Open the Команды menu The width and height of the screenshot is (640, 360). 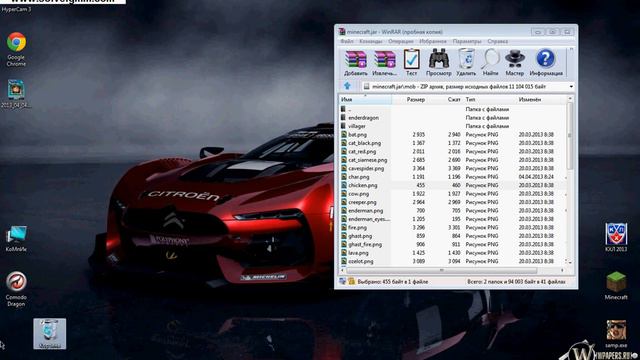371,41
